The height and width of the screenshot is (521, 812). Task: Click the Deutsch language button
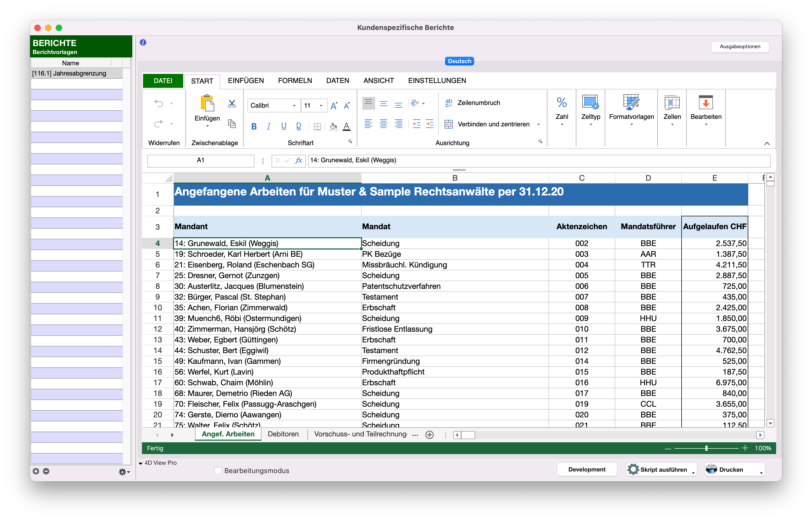click(x=459, y=61)
